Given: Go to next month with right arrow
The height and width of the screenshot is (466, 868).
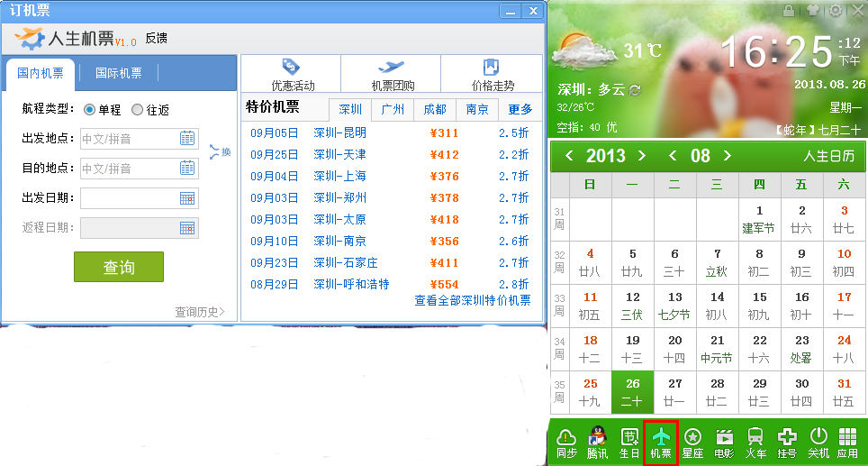Looking at the screenshot, I should [728, 156].
